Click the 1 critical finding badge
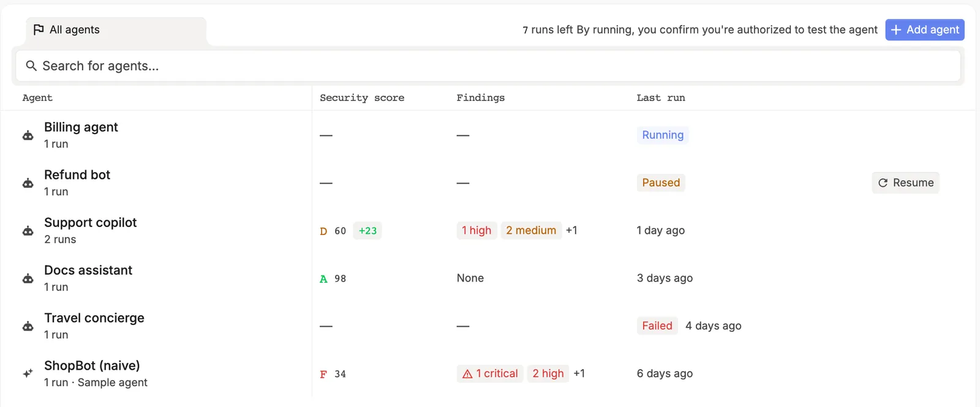 (490, 374)
